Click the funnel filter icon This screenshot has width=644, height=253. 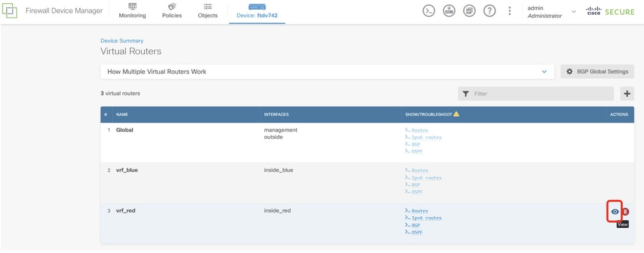click(x=465, y=94)
